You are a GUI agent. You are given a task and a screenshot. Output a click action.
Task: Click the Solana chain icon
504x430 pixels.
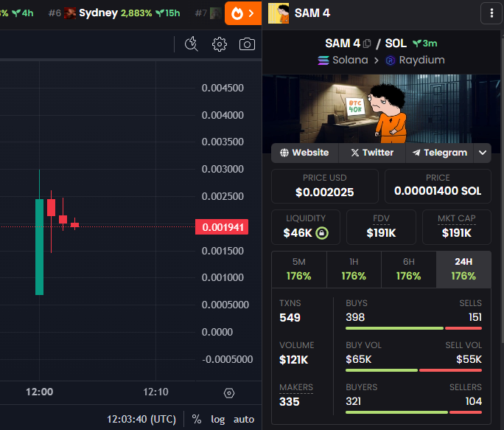[323, 60]
